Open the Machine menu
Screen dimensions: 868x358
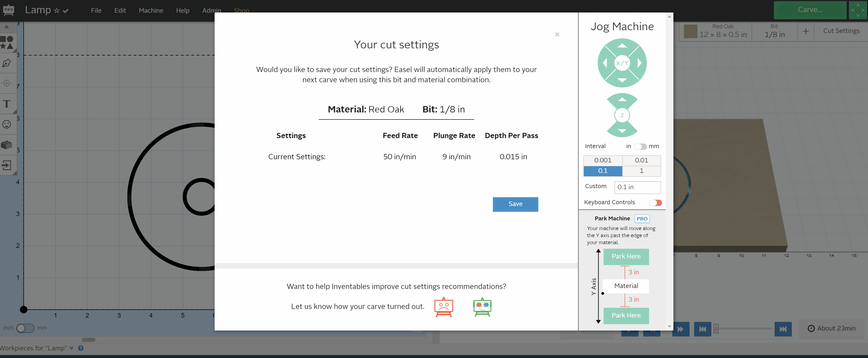point(151,10)
